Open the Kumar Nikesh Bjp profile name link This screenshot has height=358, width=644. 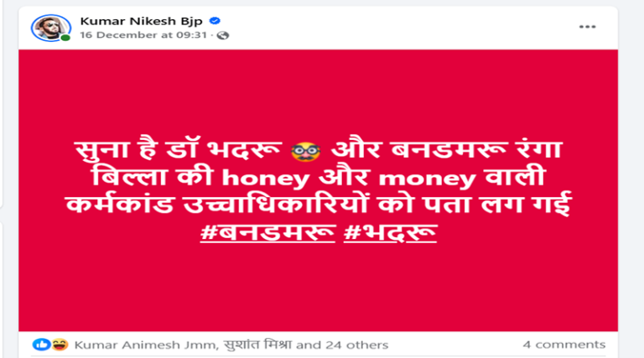click(x=141, y=21)
